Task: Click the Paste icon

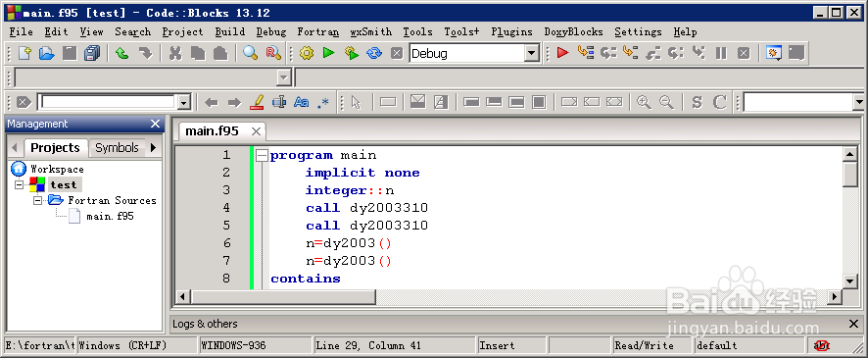Action: [x=220, y=53]
